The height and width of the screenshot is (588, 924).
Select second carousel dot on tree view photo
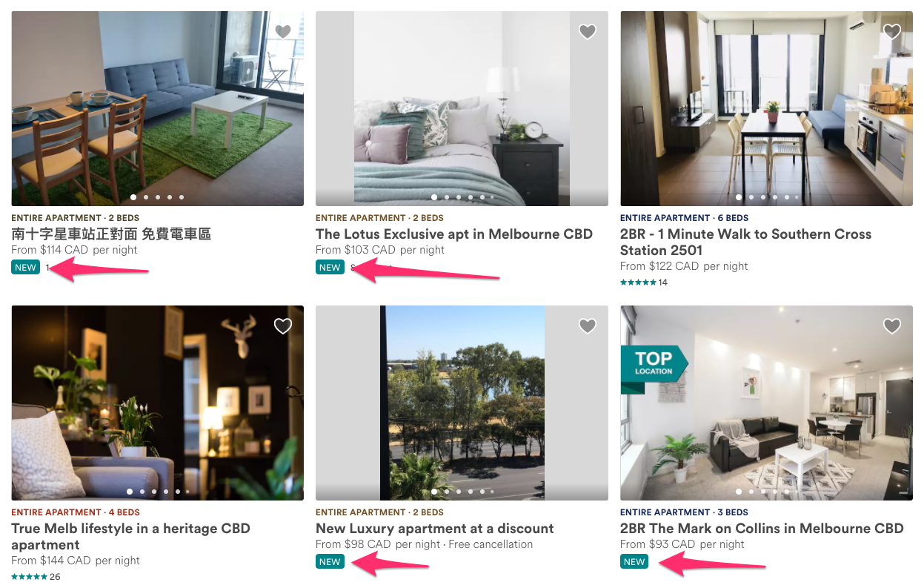click(447, 492)
